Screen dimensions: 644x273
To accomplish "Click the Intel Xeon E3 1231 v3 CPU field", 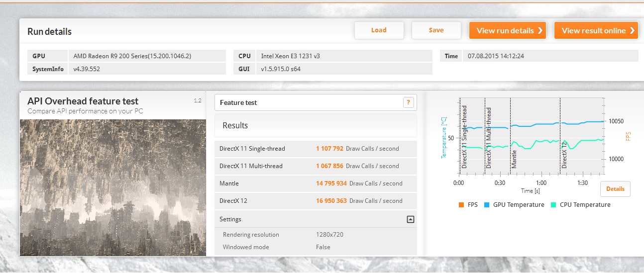I will pyautogui.click(x=344, y=56).
